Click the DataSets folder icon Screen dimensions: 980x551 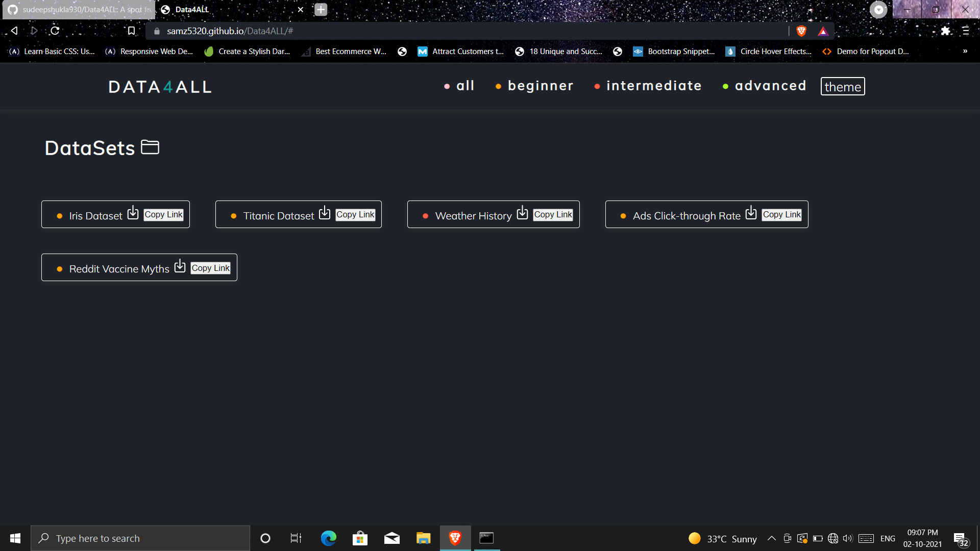tap(150, 147)
